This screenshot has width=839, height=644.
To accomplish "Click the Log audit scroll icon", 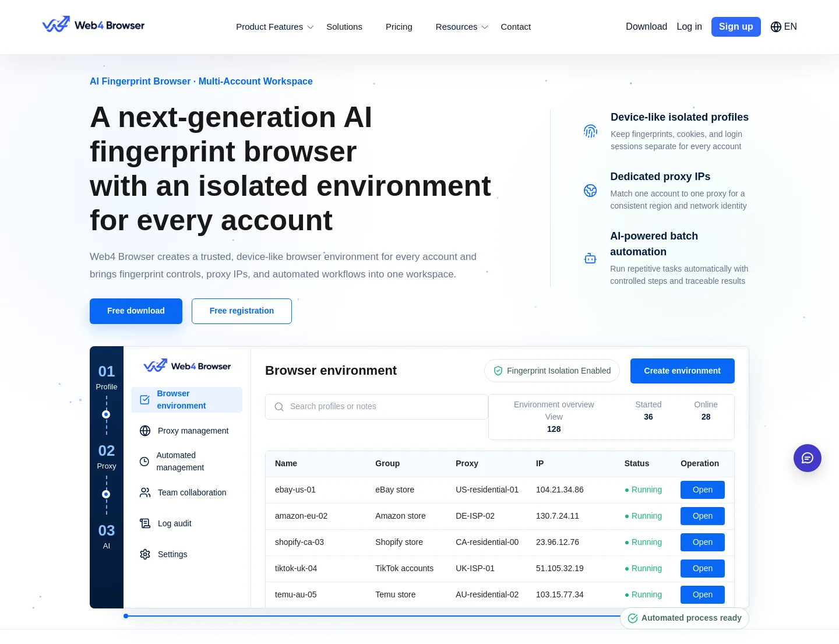I will (x=145, y=523).
